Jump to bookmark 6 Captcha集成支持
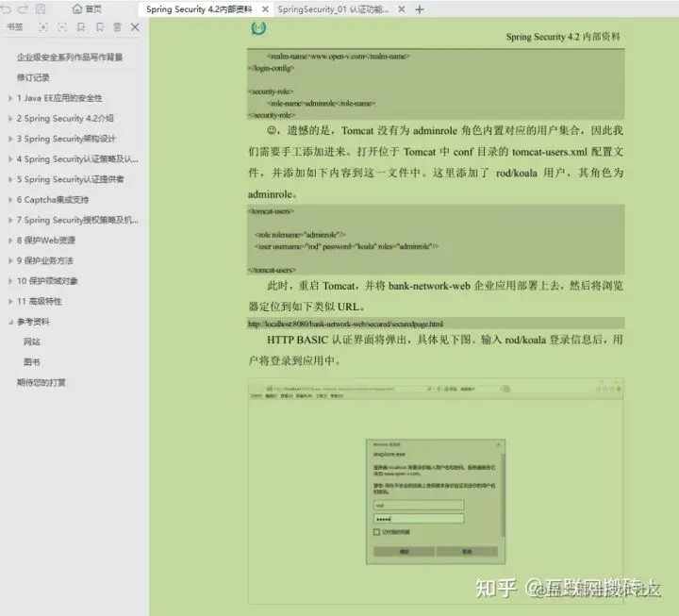 (53, 200)
